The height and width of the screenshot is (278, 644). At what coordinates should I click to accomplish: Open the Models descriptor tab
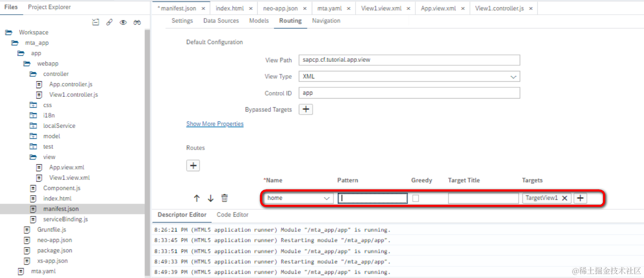(259, 21)
